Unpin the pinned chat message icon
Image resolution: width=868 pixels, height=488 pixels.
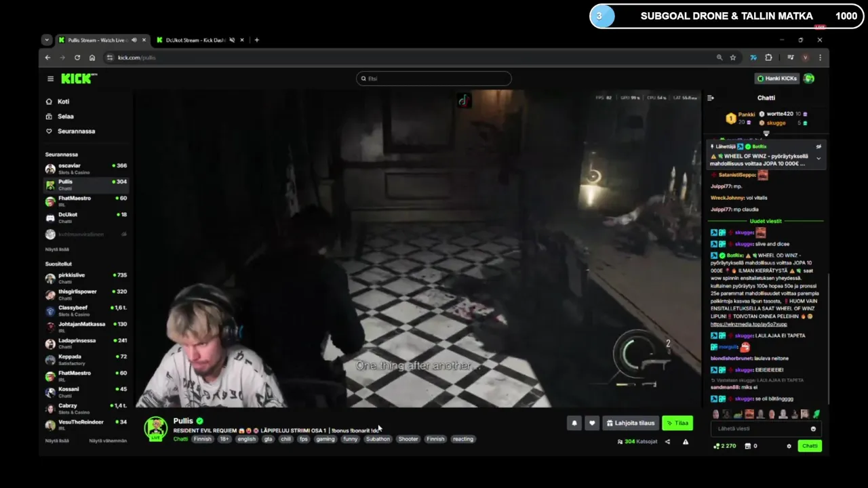[818, 146]
